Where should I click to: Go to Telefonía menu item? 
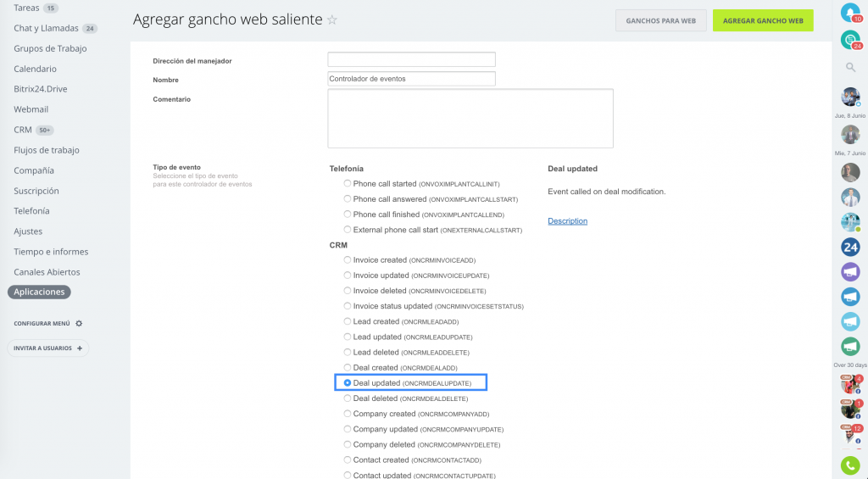[31, 211]
